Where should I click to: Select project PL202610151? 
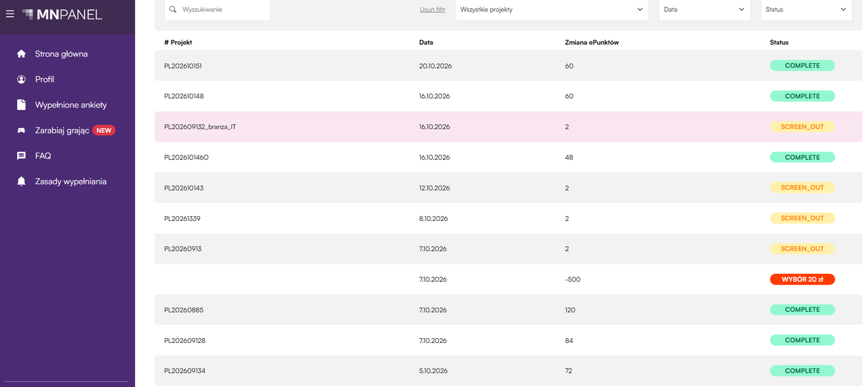click(x=183, y=66)
